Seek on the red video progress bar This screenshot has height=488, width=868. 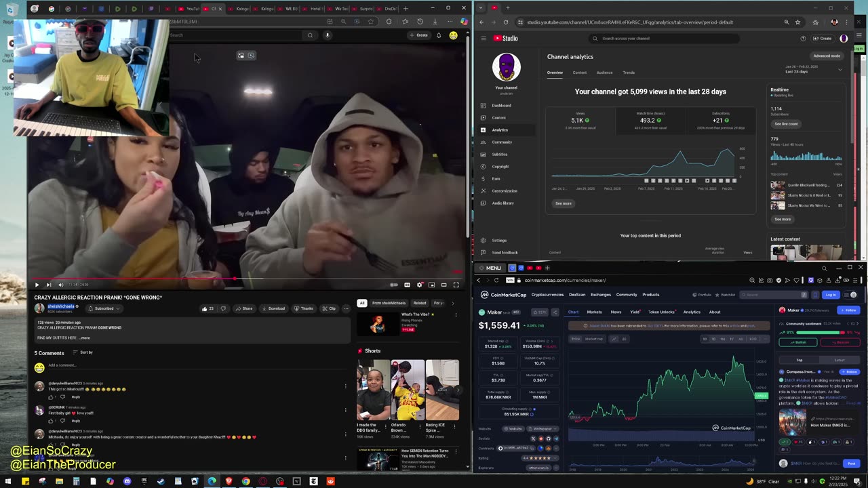click(x=248, y=278)
